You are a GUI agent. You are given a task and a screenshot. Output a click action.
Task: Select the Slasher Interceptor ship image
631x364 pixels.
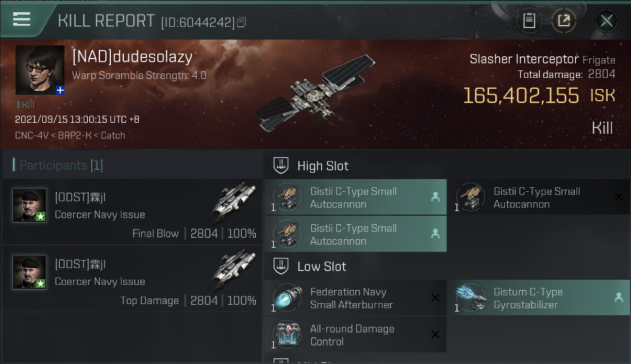tap(315, 93)
